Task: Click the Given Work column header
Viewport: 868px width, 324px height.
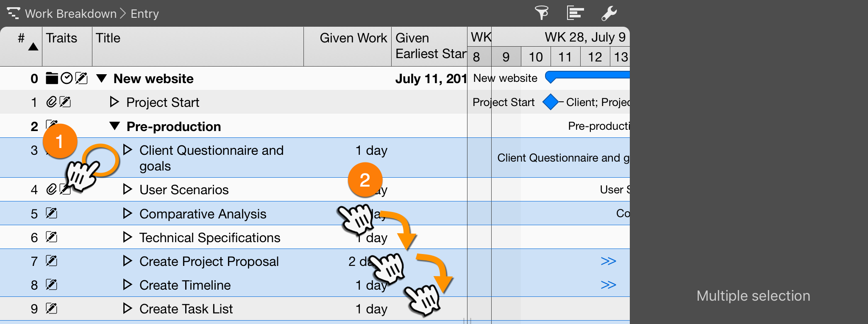Action: coord(353,38)
